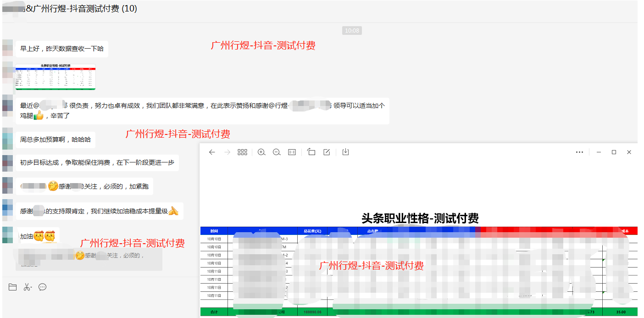Show image at actual 1:1 size
The image size is (644, 318).
(x=292, y=152)
